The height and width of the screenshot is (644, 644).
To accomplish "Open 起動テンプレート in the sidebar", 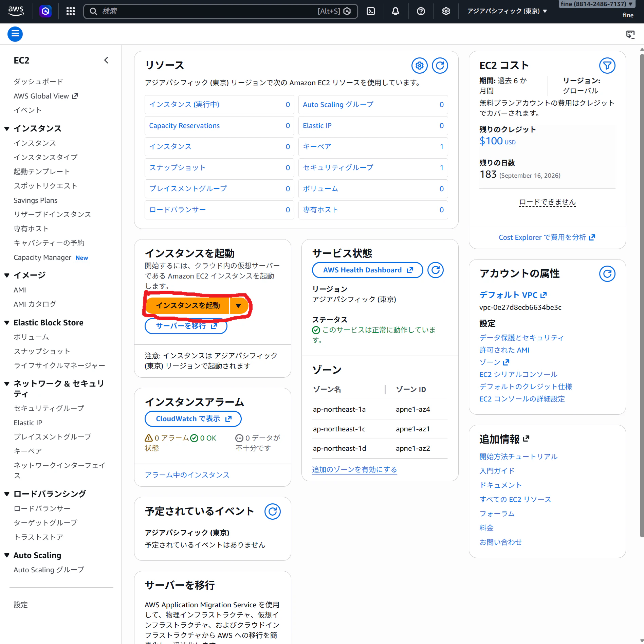I will pos(42,172).
